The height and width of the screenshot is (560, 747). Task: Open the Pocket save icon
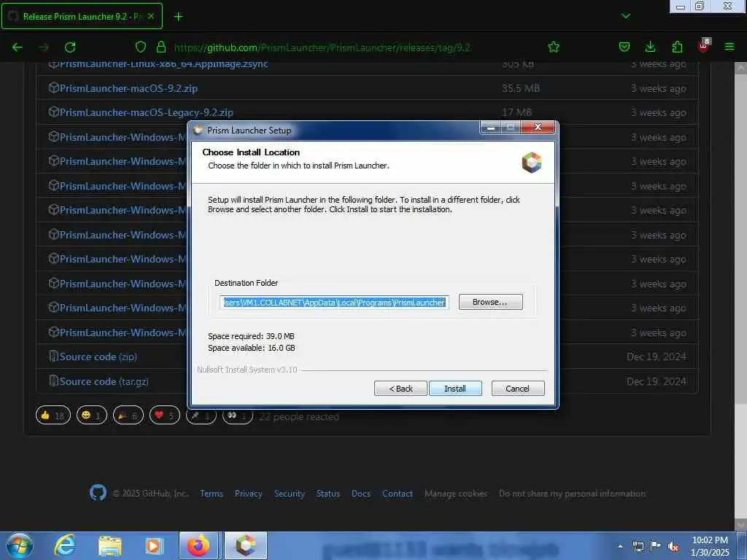click(624, 47)
